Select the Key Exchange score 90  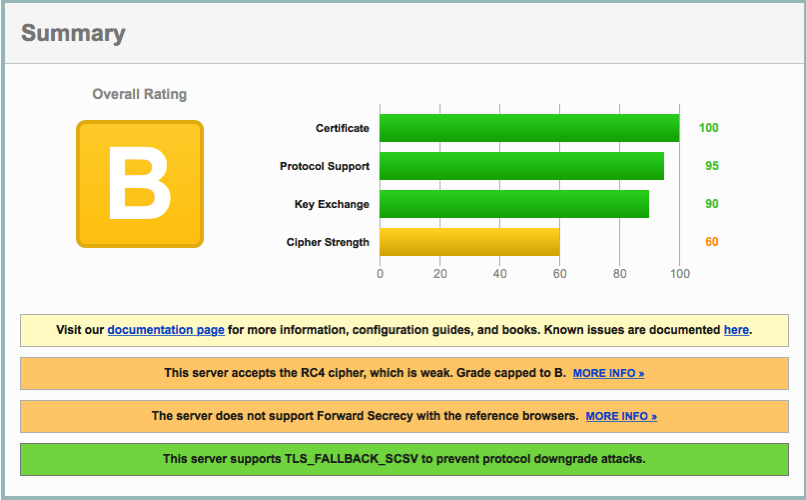(x=712, y=204)
